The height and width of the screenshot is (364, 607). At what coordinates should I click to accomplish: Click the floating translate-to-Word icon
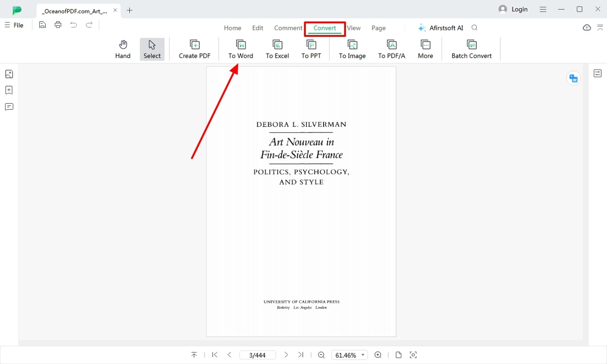573,78
